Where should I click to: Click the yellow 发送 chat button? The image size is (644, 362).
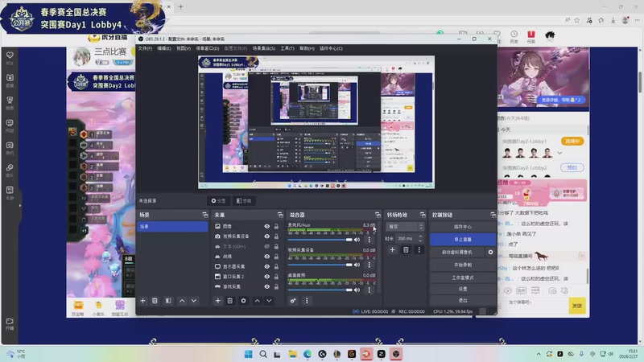click(577, 306)
